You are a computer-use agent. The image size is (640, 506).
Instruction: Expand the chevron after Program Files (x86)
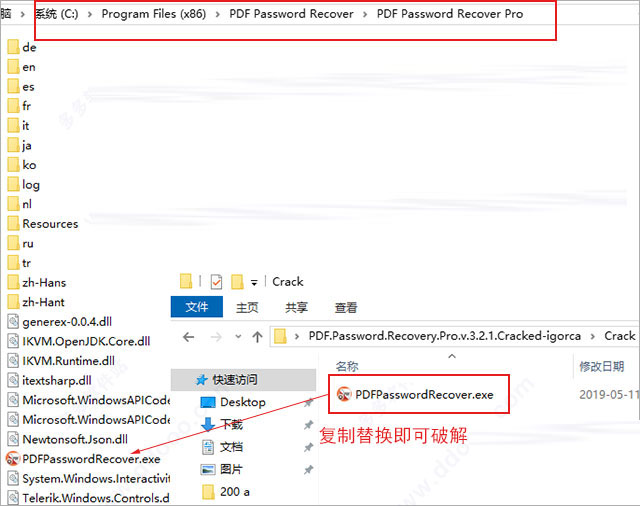218,14
